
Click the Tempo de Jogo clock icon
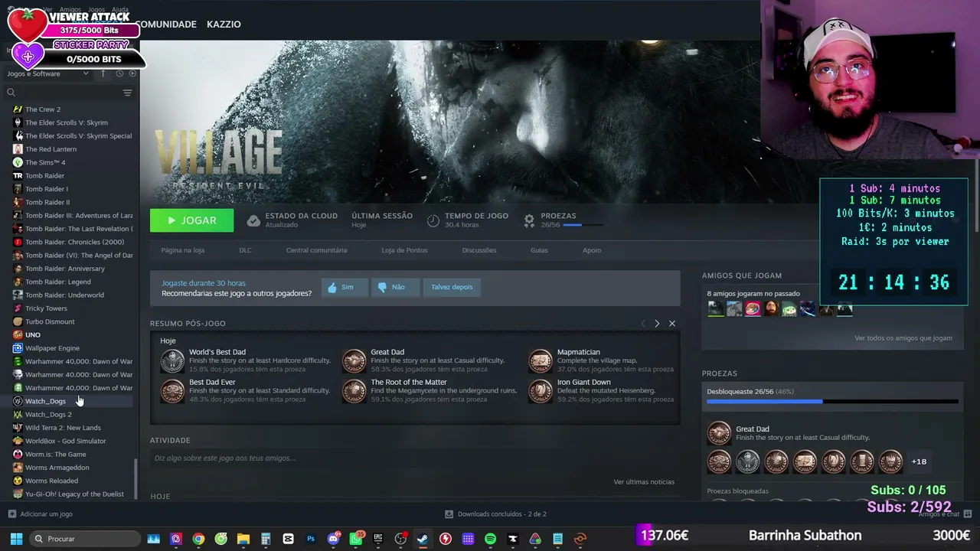pyautogui.click(x=433, y=220)
